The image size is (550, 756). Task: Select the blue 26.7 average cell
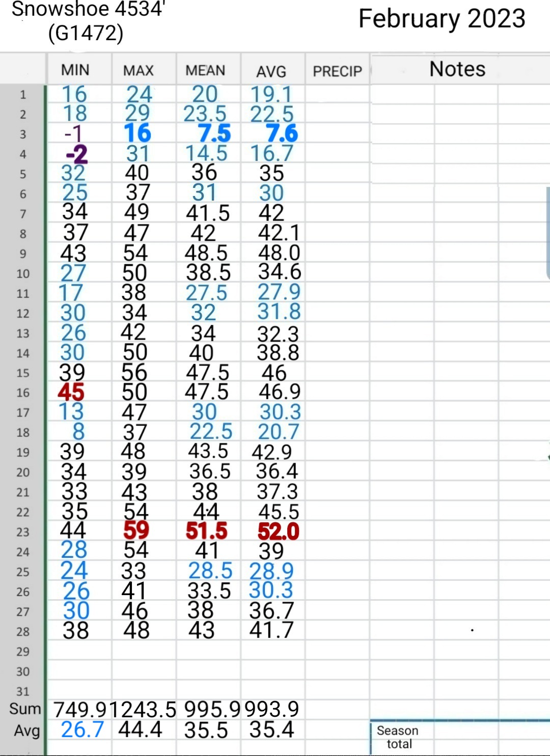[82, 730]
